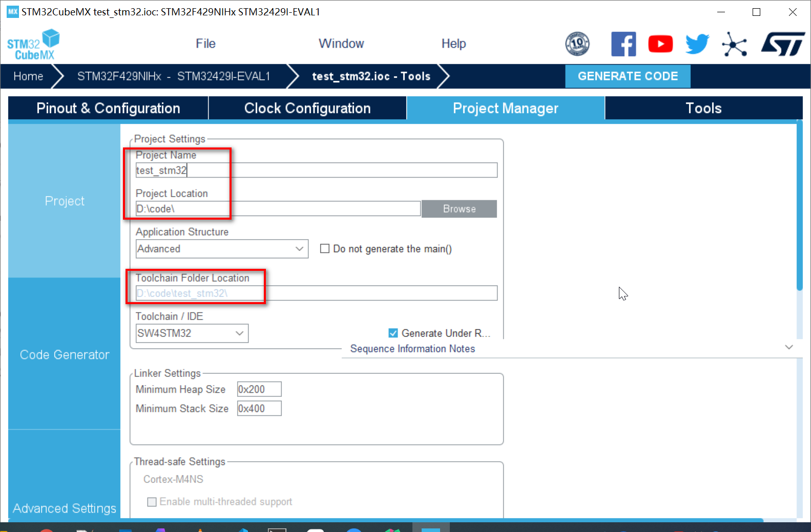The image size is (811, 532).
Task: Click the Cortex-M4NS label
Action: pos(173,479)
